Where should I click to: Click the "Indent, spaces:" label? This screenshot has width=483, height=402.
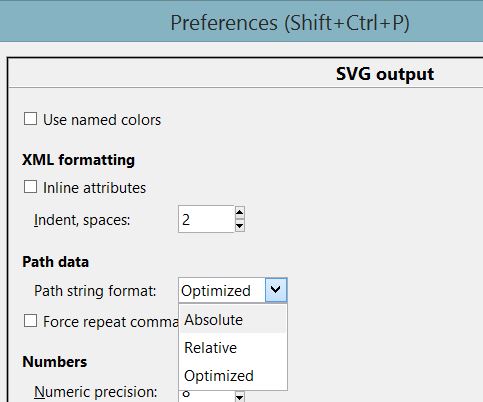82,220
